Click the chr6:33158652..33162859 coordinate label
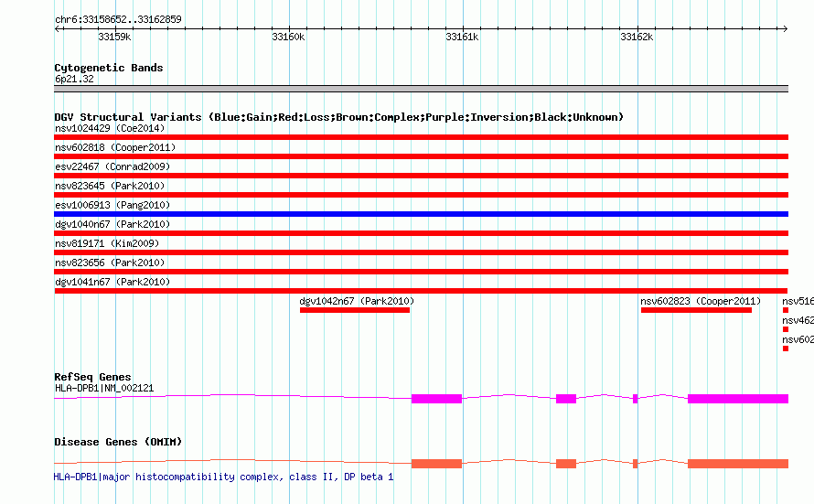 pos(118,19)
